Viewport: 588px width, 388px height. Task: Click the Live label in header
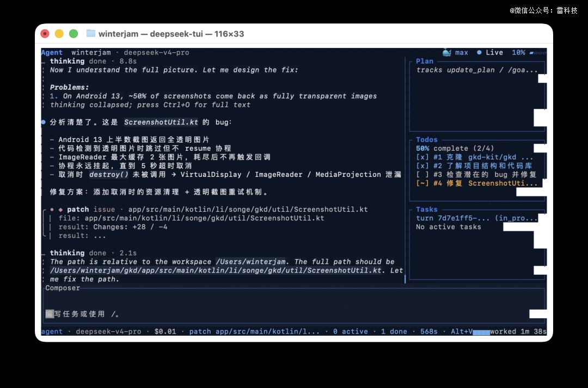(494, 52)
